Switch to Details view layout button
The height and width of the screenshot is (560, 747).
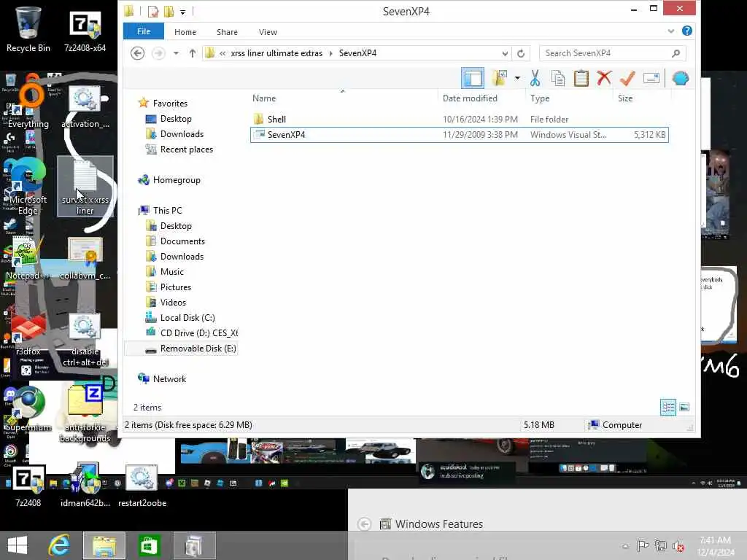pos(668,407)
